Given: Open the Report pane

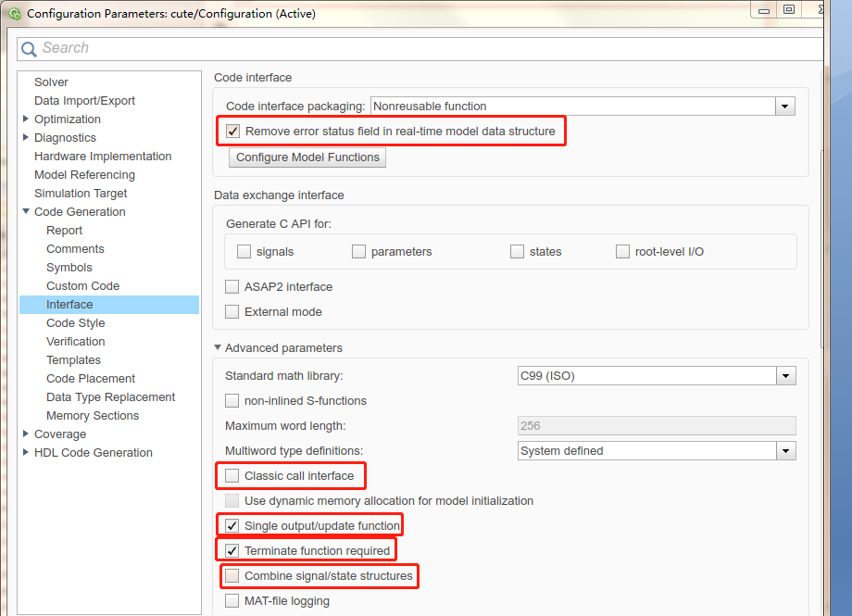Looking at the screenshot, I should [x=64, y=230].
